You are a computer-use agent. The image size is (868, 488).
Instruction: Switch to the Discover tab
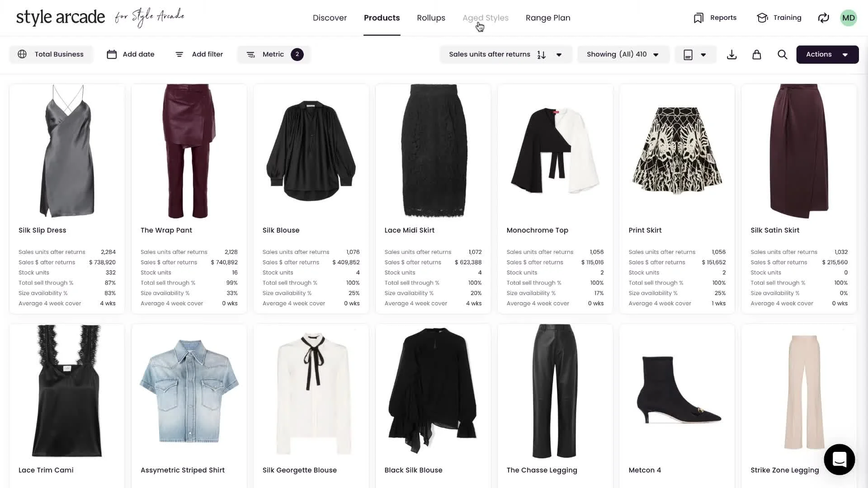[330, 18]
